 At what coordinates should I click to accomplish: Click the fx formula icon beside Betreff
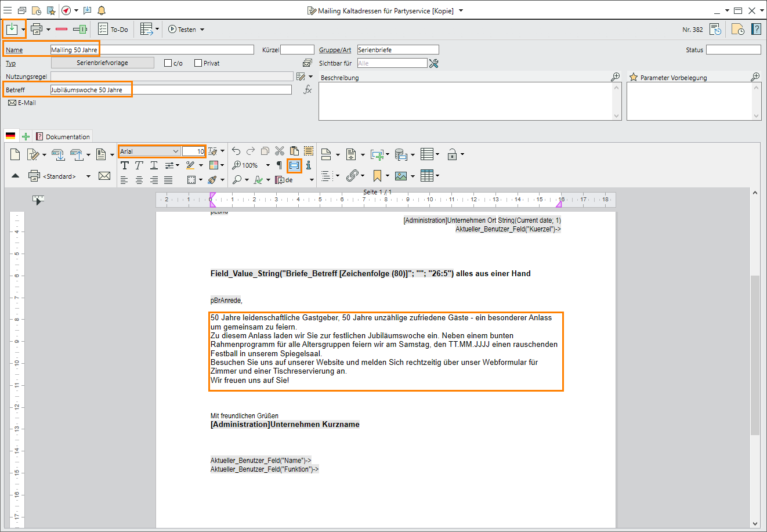coord(307,90)
